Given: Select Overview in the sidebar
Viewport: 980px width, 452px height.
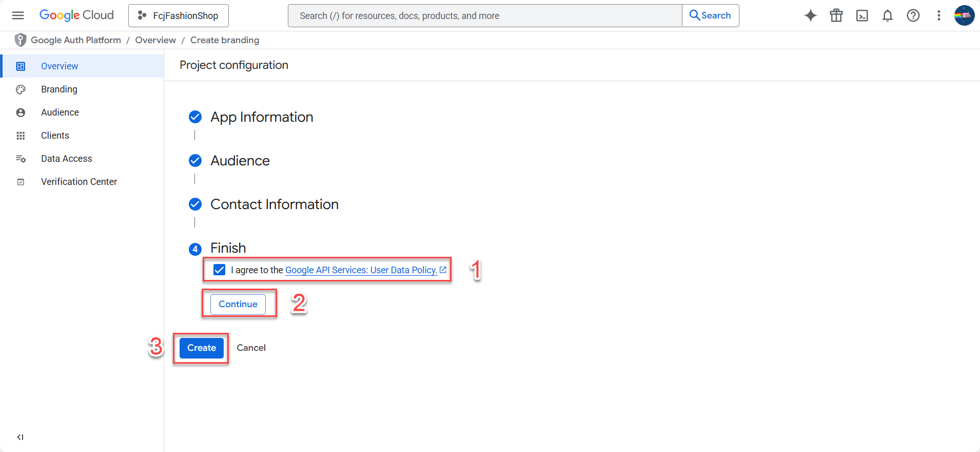Looking at the screenshot, I should (x=82, y=66).
